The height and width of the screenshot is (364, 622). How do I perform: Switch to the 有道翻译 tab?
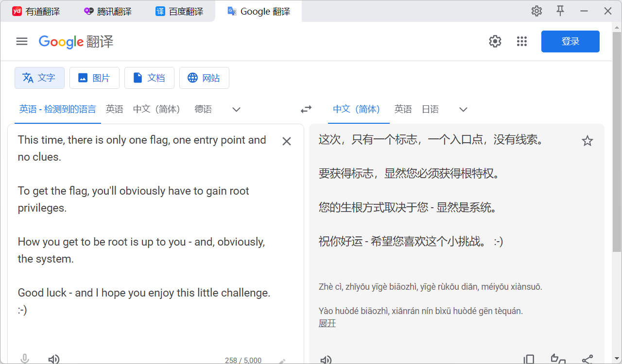pos(36,12)
